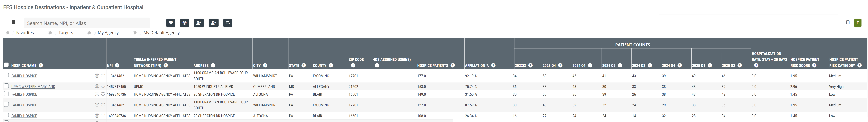Viewport: 868px width, 122px height.
Task: Enable the My Agency filter switch
Action: [91, 33]
